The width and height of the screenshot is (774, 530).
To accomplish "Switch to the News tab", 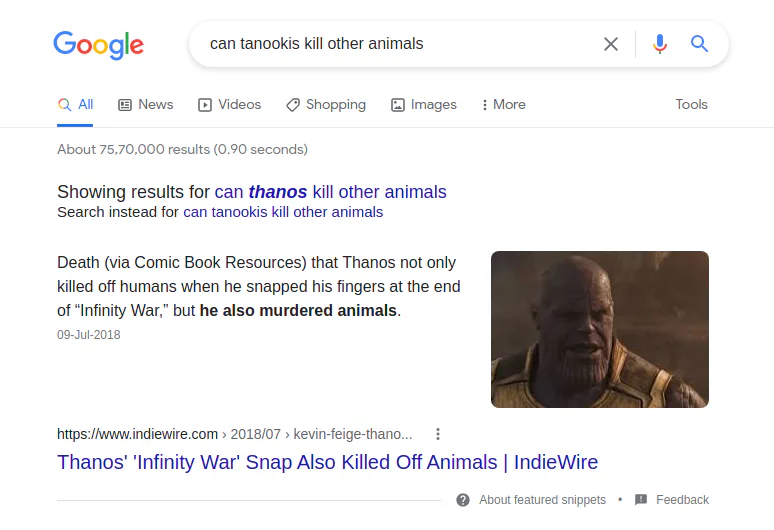I will click(146, 104).
